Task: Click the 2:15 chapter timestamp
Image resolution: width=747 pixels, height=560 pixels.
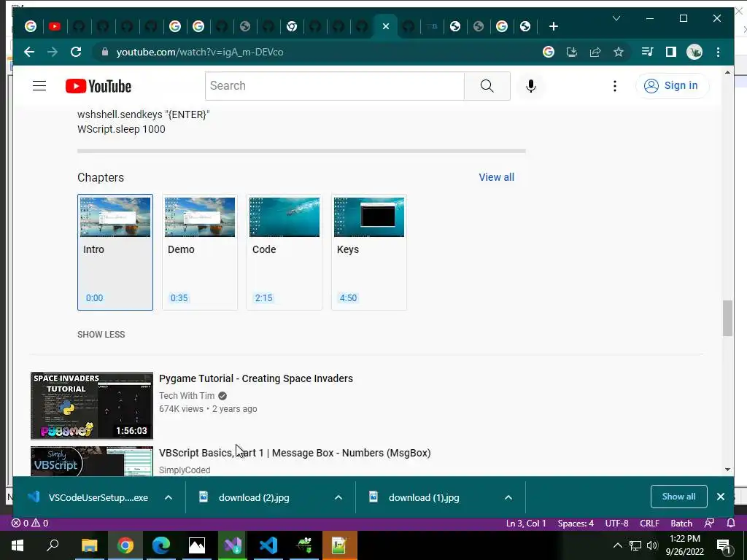Action: (264, 298)
